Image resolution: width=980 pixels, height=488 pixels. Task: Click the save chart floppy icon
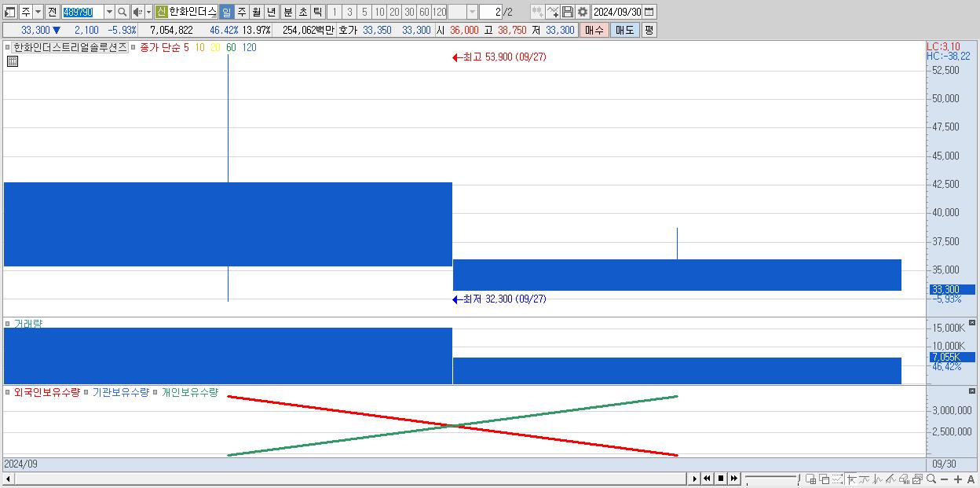[568, 12]
